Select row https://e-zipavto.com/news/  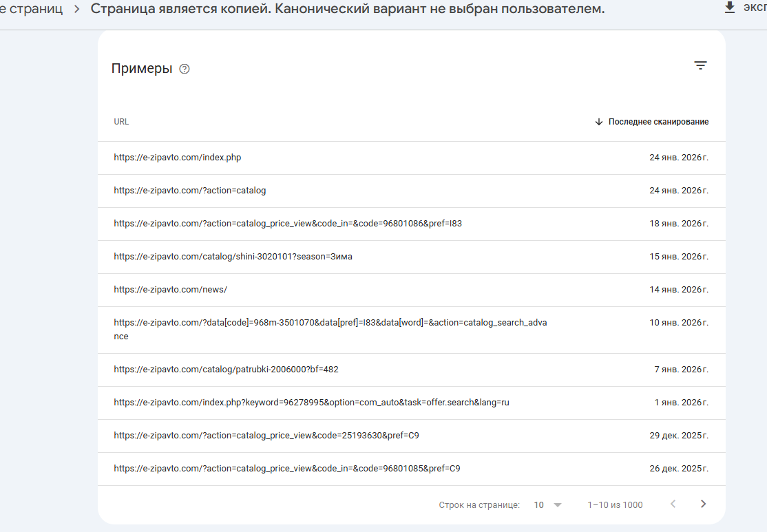[411, 290]
